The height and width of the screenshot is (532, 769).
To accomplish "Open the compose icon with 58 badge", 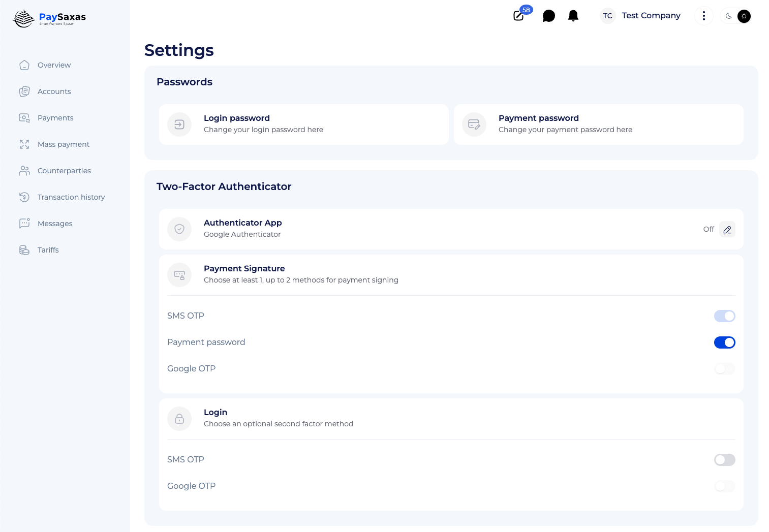I will pyautogui.click(x=519, y=16).
